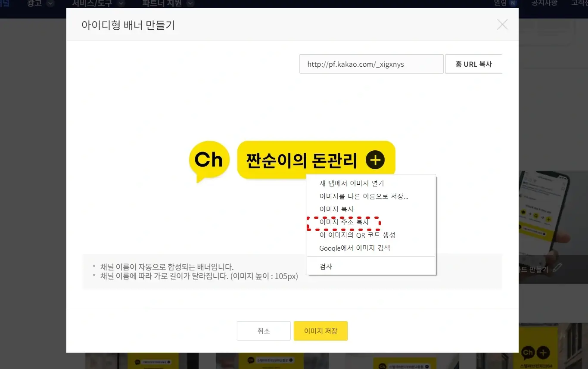Click the text 채널 이름이 자동으로 합성되는 배너입니다
Screen dimensions: 588x369
(x=167, y=267)
